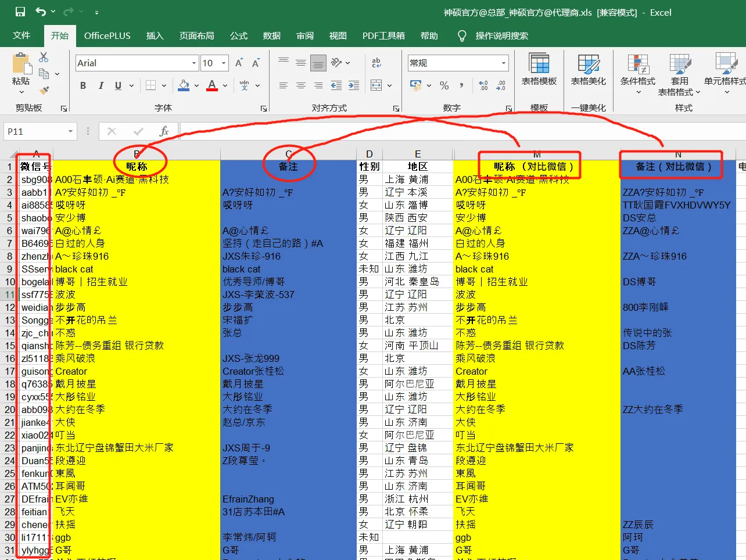Click the borders grid icon

point(150,85)
